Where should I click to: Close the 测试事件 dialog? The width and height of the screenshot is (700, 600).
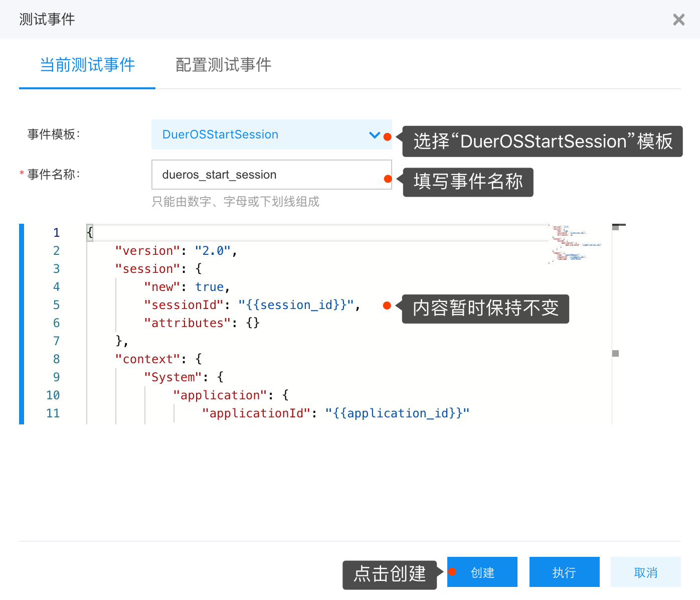(x=678, y=20)
